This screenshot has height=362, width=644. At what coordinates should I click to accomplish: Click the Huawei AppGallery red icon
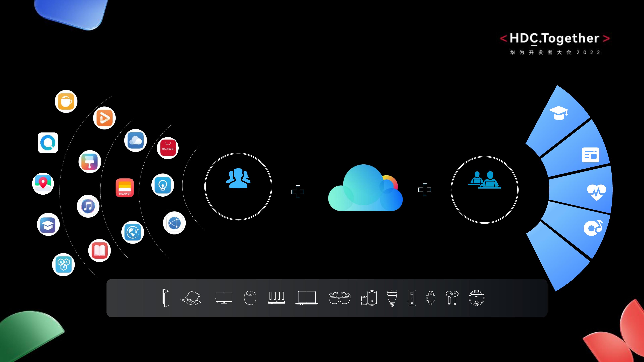click(168, 148)
